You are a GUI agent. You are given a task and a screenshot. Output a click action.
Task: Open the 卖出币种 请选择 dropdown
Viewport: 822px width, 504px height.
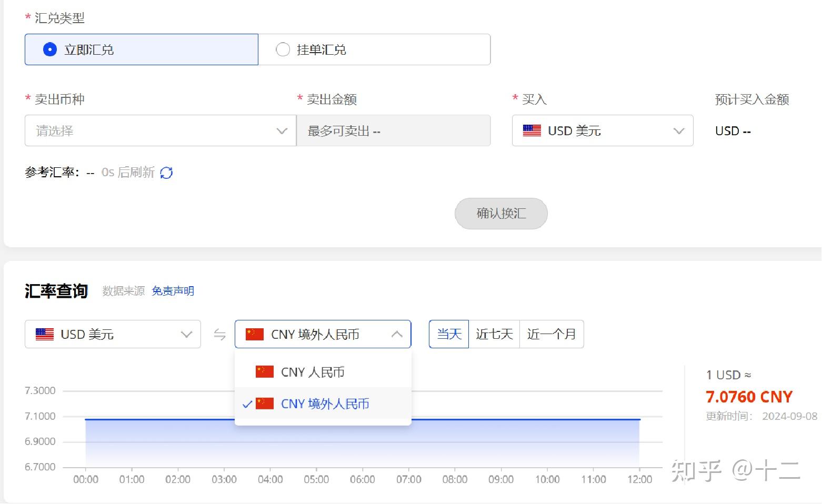point(159,130)
